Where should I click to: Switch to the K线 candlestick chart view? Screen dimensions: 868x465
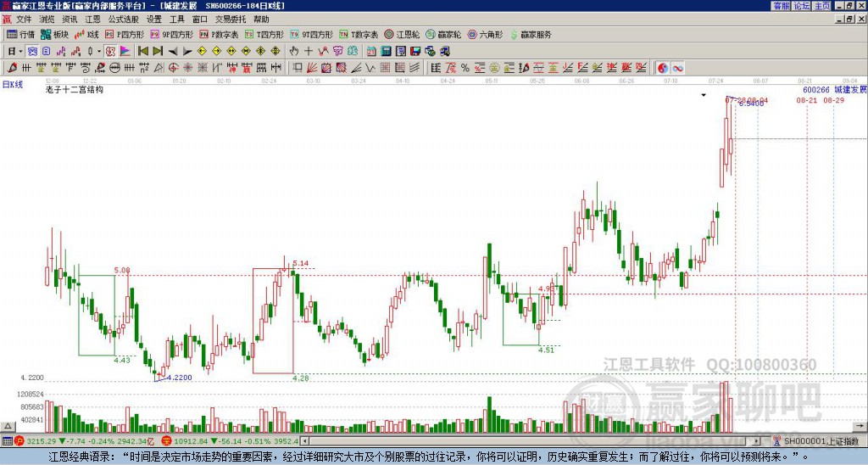coord(86,34)
